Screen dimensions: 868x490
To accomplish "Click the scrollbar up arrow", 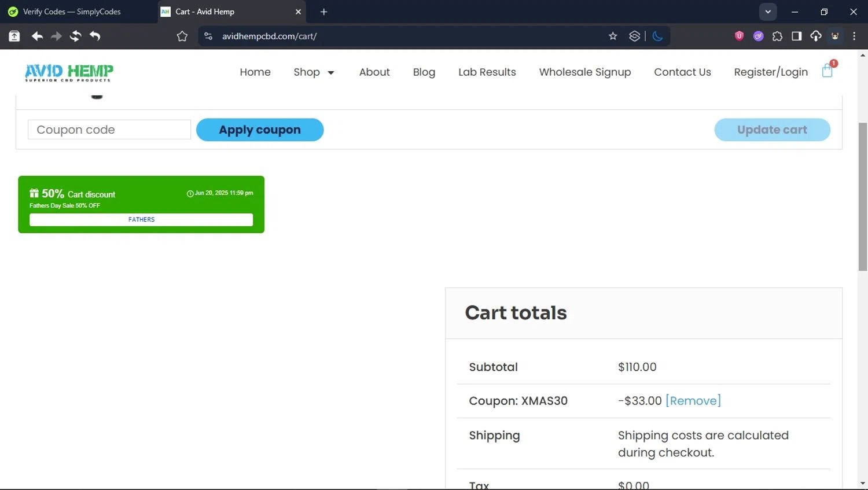I will pyautogui.click(x=863, y=56).
